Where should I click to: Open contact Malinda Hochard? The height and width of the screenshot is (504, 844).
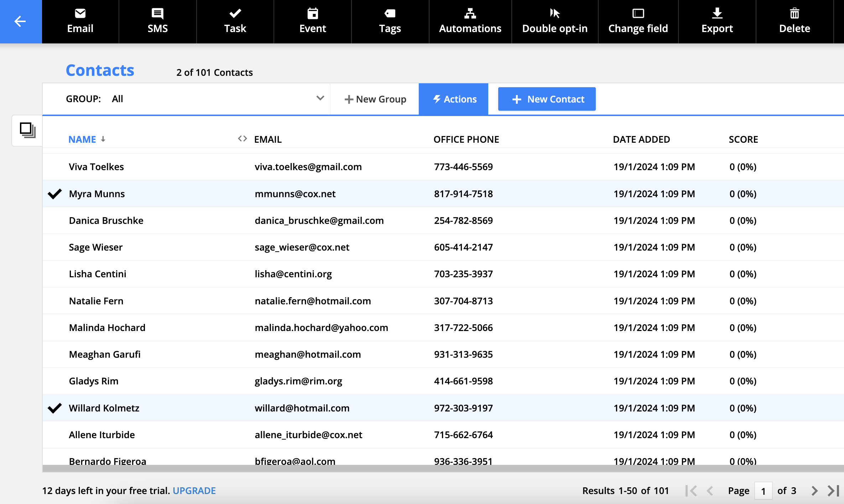pos(107,327)
